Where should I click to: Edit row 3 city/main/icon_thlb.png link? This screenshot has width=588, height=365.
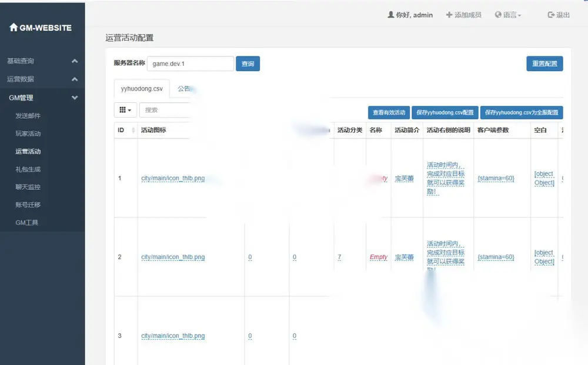coord(173,336)
